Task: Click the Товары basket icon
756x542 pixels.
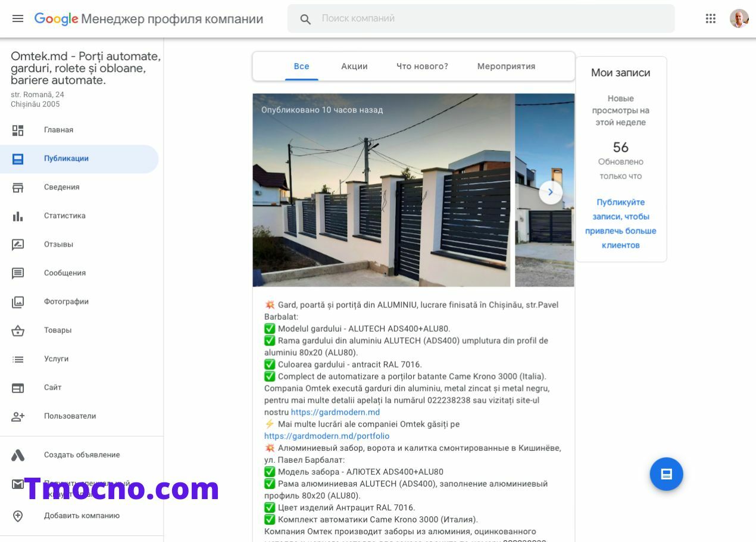Action: (x=18, y=330)
